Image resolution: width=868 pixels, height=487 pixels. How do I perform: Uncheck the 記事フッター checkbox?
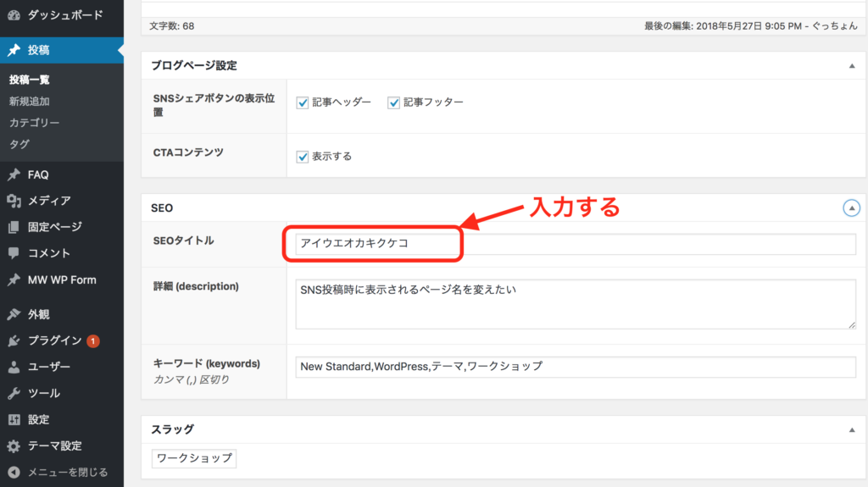click(x=393, y=102)
